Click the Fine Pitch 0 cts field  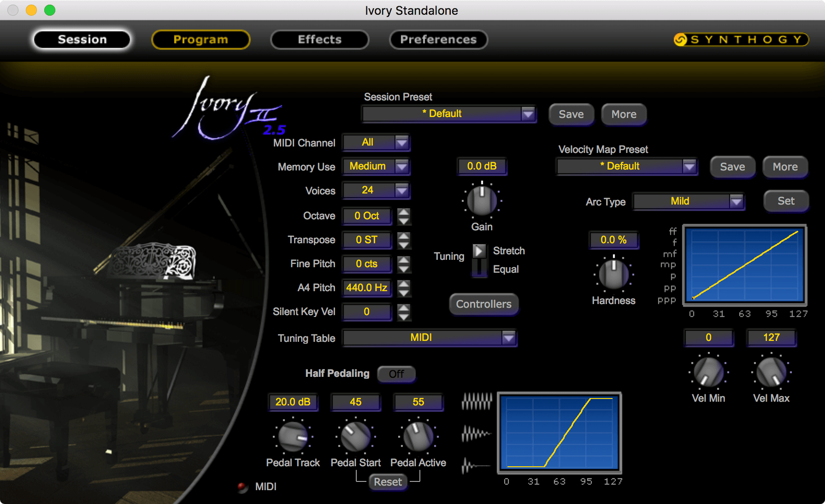pos(367,264)
